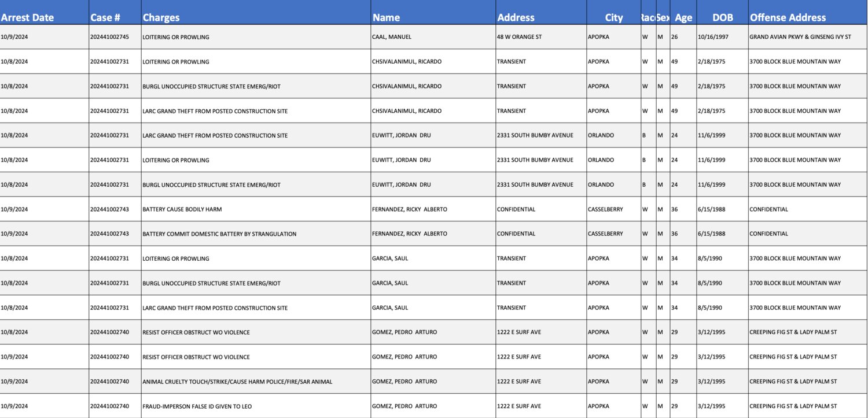Select FERNANDEZ, RICKY ALBERTO in the STRANGULATION row
868x418 pixels.
[409, 234]
